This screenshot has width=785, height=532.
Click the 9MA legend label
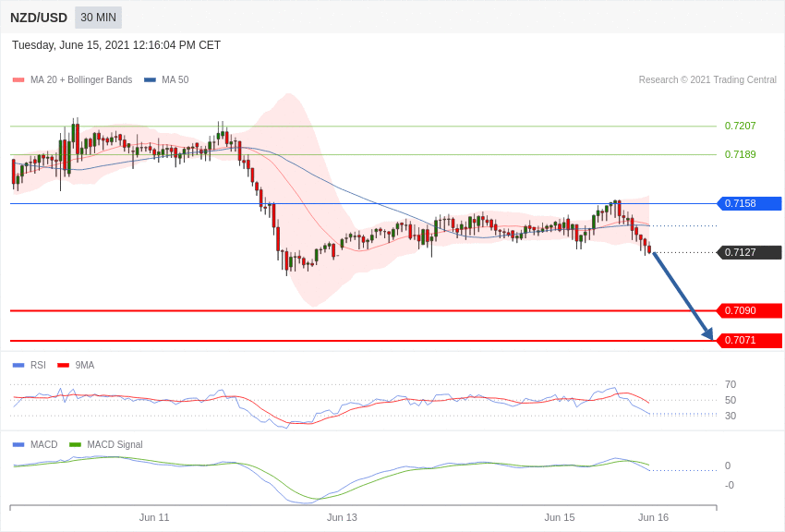85,366
